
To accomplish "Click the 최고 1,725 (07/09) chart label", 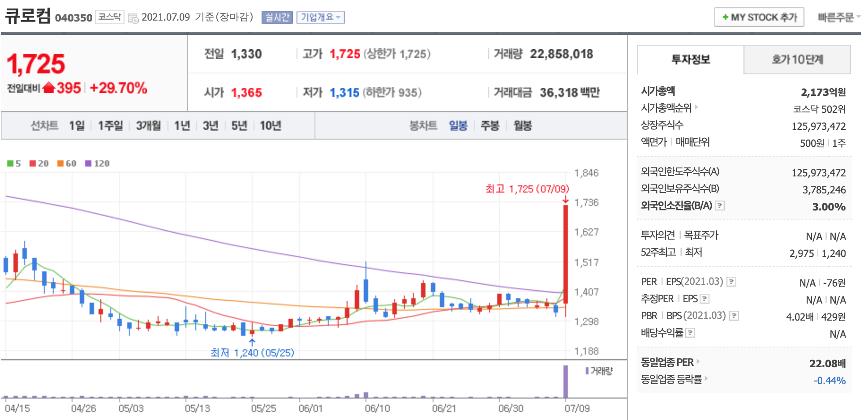I will (527, 189).
